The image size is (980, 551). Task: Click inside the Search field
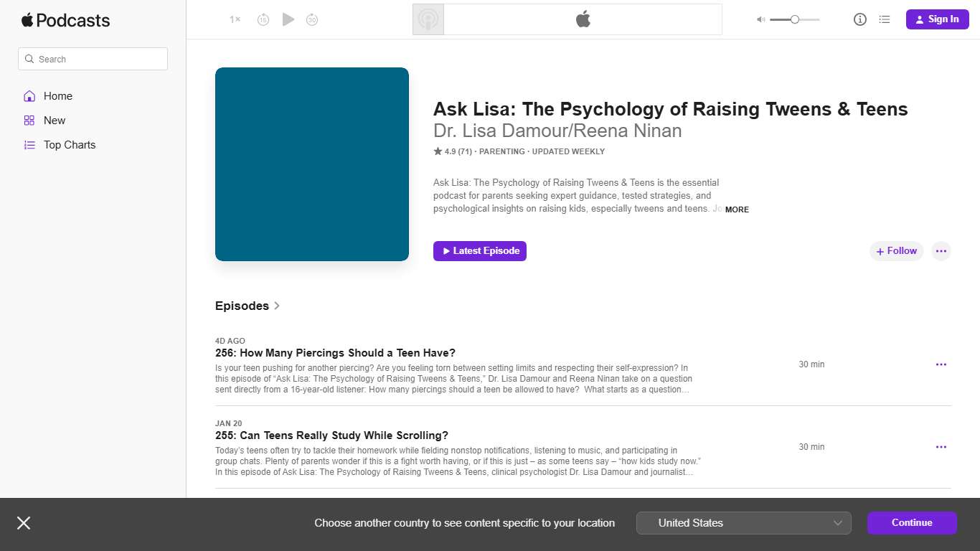[x=93, y=58]
